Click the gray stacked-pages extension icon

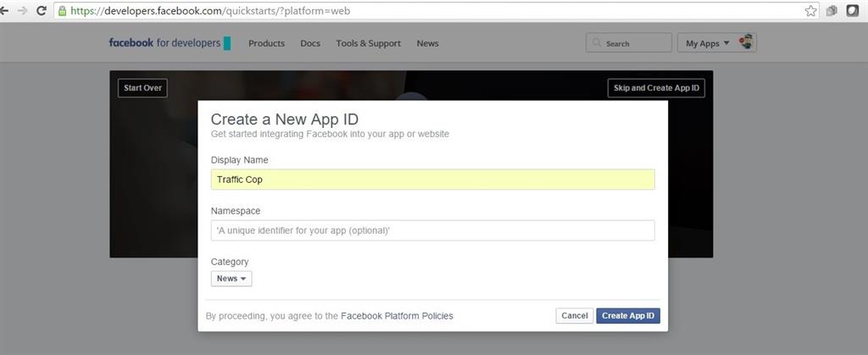[832, 11]
